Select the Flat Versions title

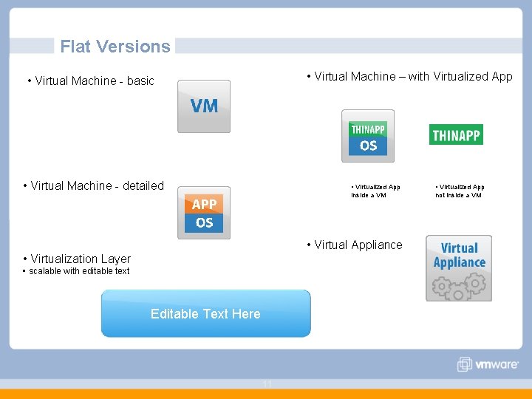(x=115, y=46)
